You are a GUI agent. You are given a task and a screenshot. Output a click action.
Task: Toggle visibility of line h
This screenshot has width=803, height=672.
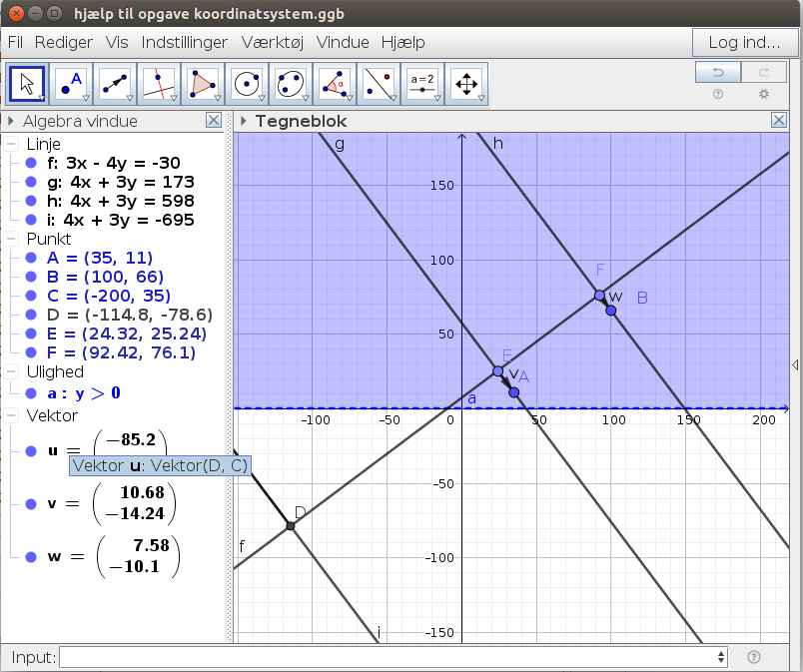[x=31, y=201]
